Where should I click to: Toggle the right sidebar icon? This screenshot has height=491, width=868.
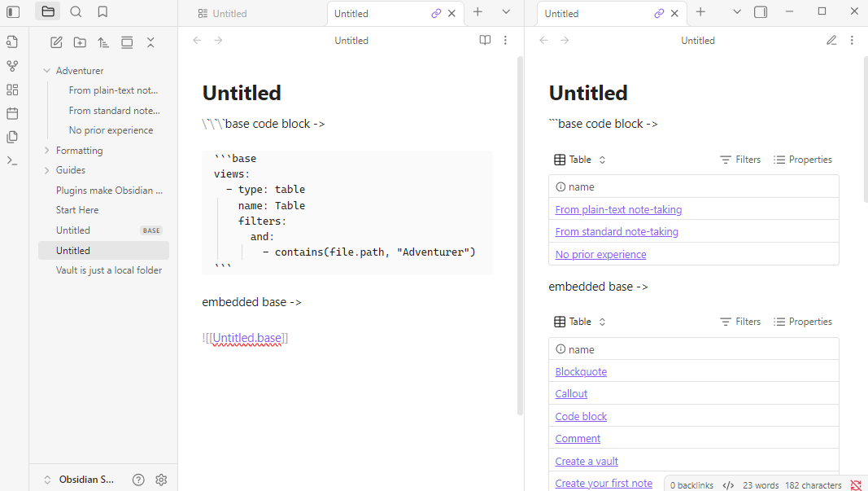click(761, 11)
